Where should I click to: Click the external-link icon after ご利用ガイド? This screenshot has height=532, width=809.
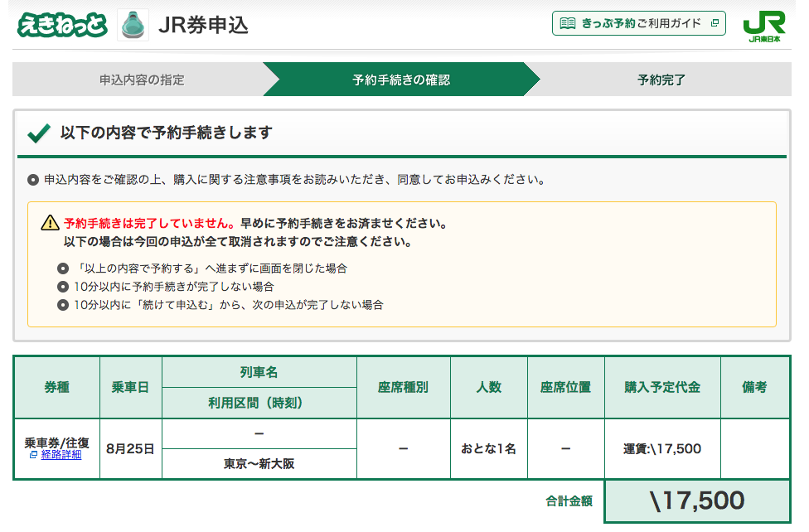pyautogui.click(x=715, y=23)
